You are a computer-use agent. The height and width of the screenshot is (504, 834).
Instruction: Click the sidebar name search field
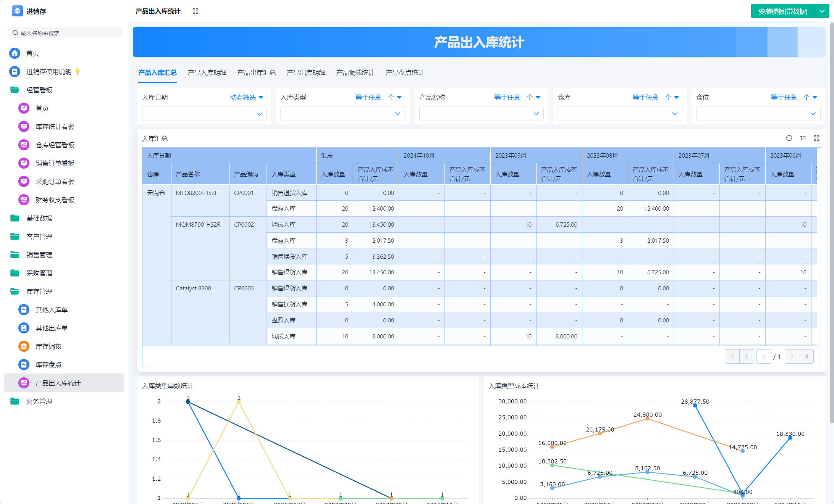click(65, 33)
